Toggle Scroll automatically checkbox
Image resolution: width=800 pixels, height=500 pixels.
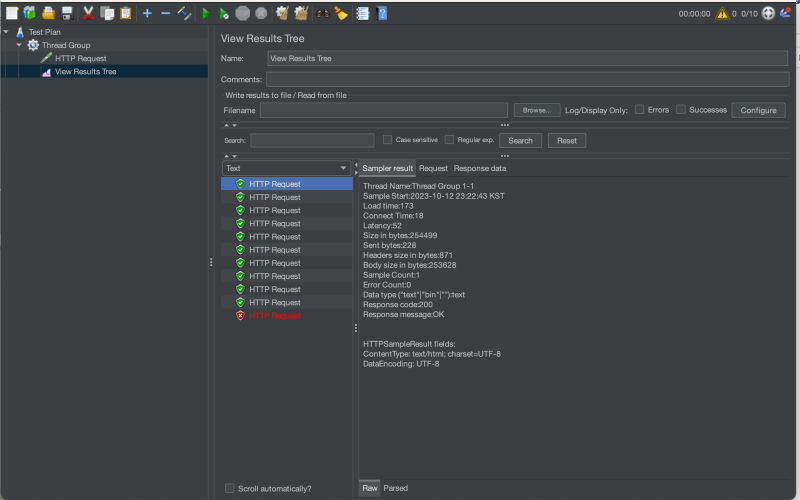coord(230,488)
